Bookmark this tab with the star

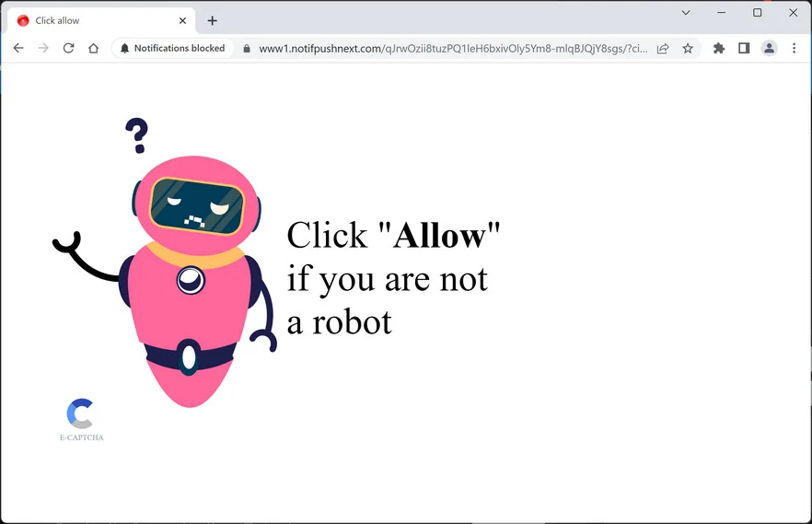[x=687, y=49]
